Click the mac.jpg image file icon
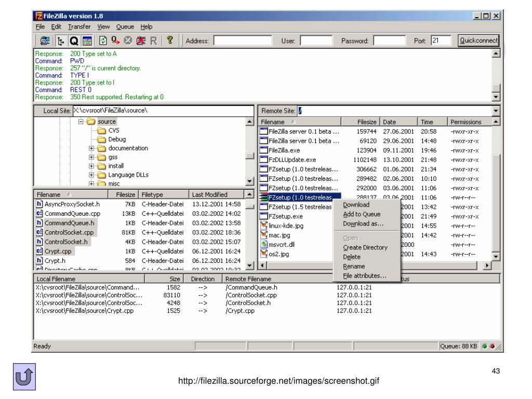The height and width of the screenshot is (399, 532). (263, 235)
